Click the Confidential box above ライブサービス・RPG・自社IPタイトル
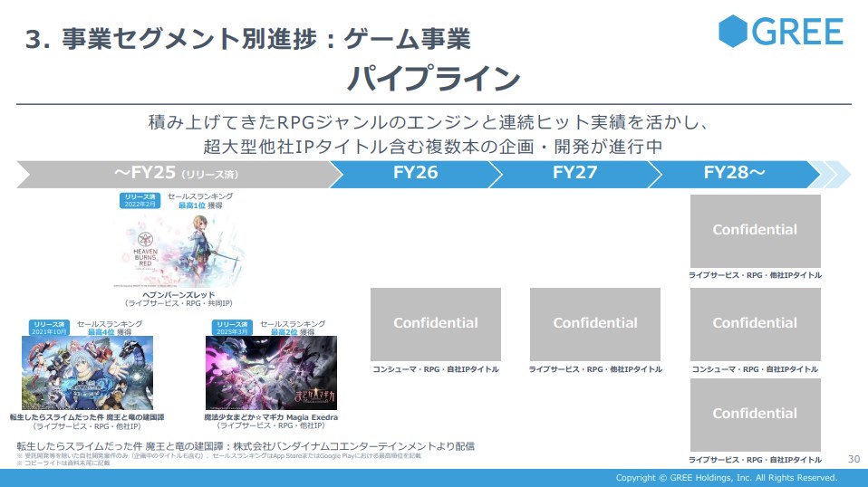The height and width of the screenshot is (487, 868). [755, 415]
